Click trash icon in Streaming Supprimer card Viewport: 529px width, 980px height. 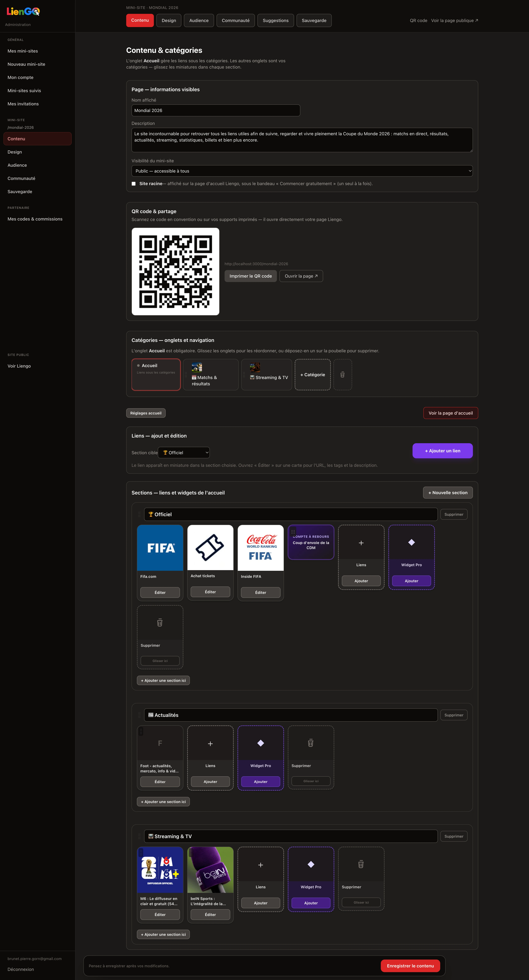tap(361, 864)
